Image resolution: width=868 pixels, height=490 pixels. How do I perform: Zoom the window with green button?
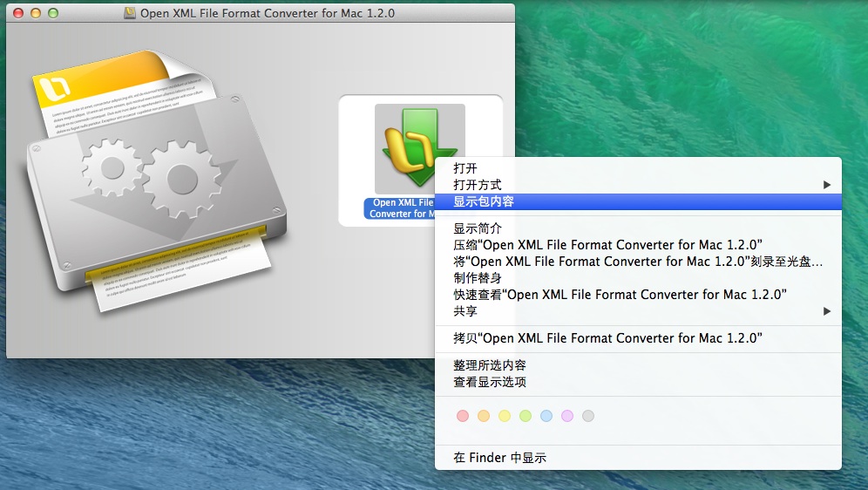click(53, 13)
